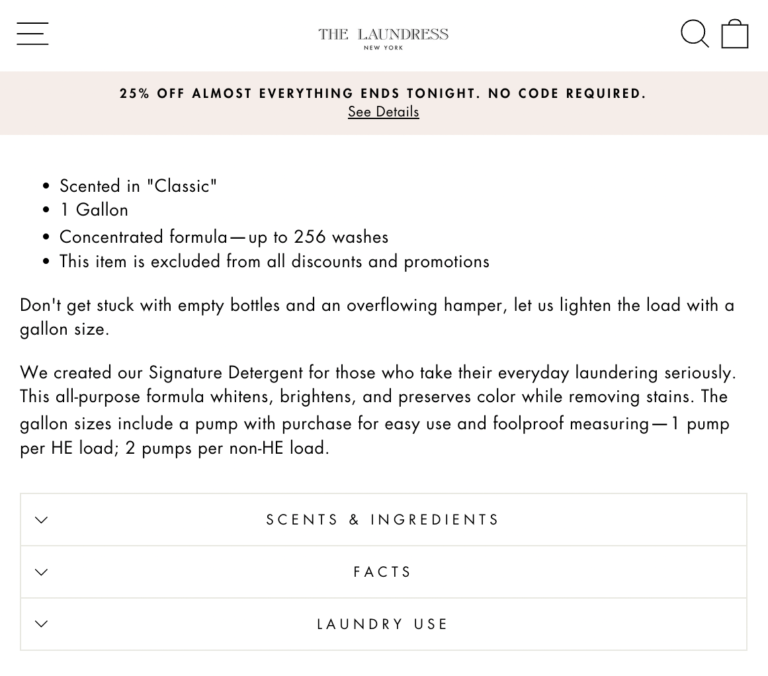Expand the Scents & Ingredients section
Screen dimensions: 768x676
(383, 520)
